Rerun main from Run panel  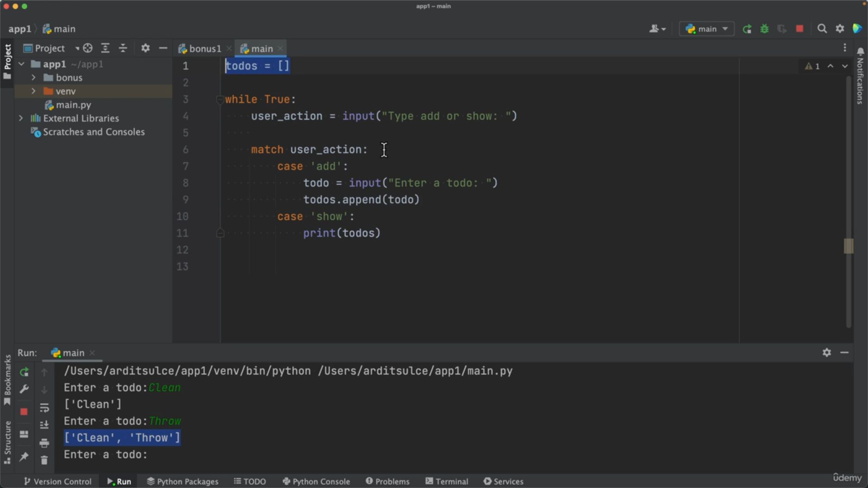pos(24,372)
